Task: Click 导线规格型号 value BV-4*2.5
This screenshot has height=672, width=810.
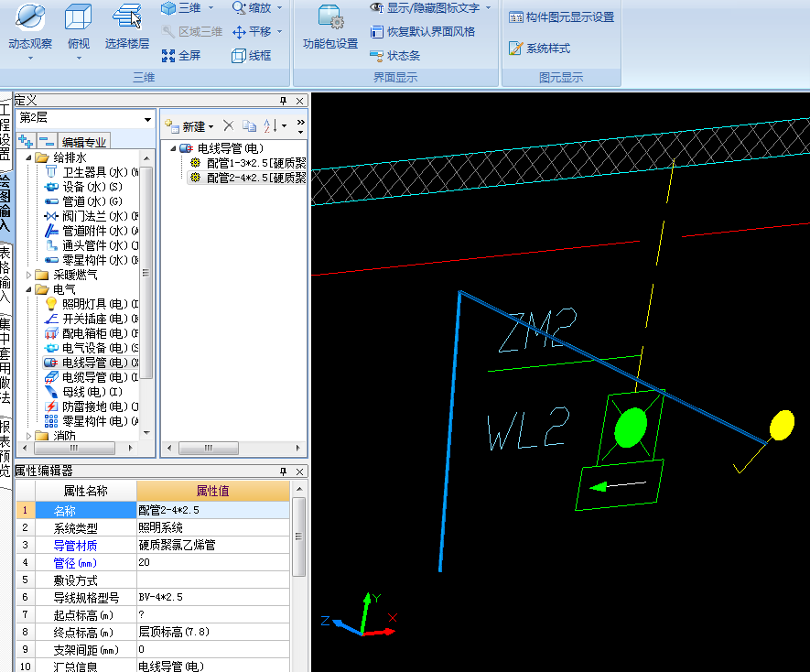Action: (x=213, y=597)
